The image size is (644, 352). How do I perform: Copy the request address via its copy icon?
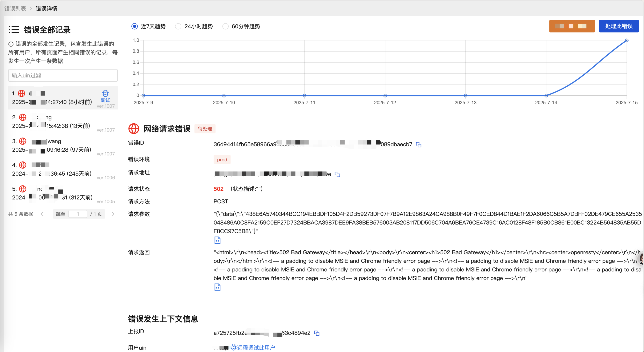(337, 174)
